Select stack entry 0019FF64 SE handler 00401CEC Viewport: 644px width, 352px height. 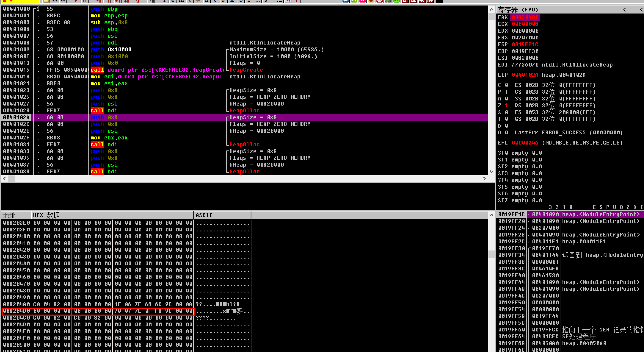tap(570, 337)
